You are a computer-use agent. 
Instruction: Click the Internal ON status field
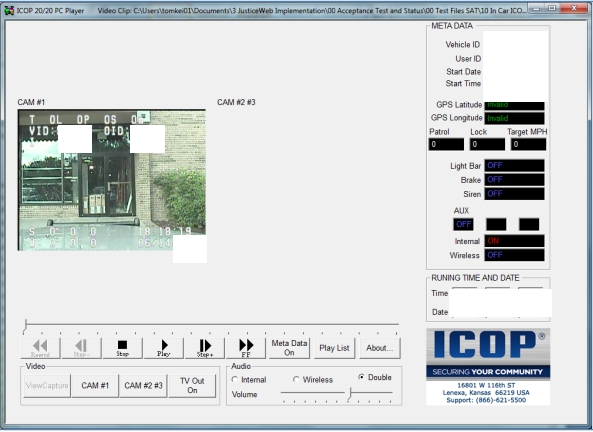pyautogui.click(x=514, y=241)
